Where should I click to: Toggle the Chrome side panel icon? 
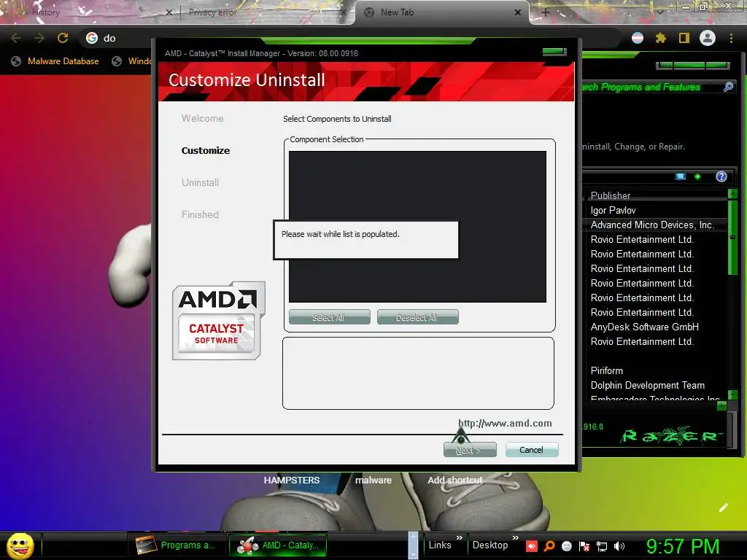684,38
